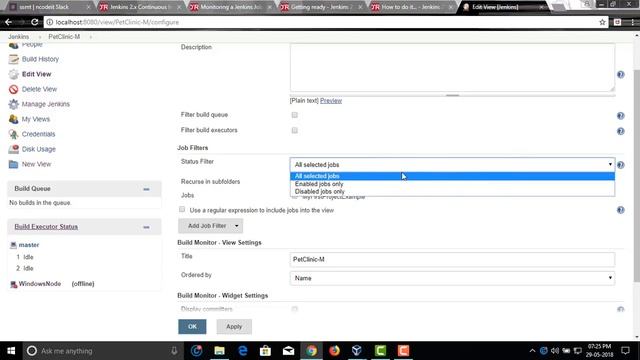Open help for Status Filter
The height and width of the screenshot is (360, 640).
click(x=620, y=165)
